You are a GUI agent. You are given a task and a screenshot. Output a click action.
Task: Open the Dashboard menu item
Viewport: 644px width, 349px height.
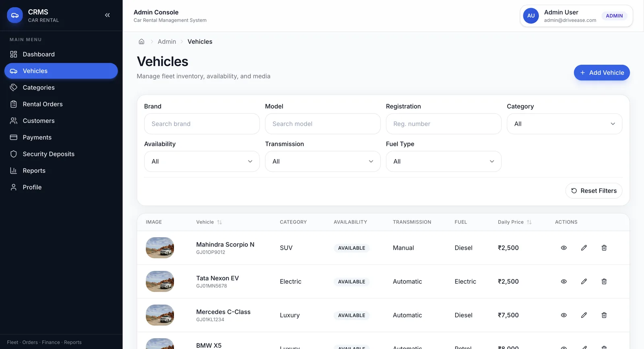point(61,54)
